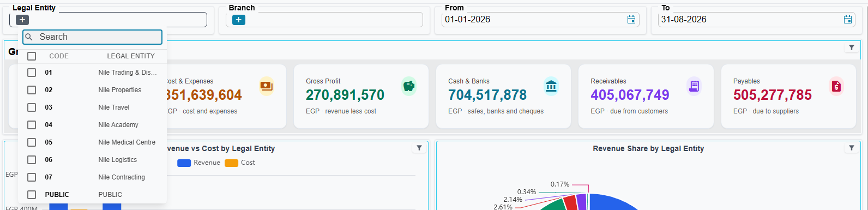The width and height of the screenshot is (868, 210).
Task: Click the Receivables invoice icon
Action: point(694,86)
